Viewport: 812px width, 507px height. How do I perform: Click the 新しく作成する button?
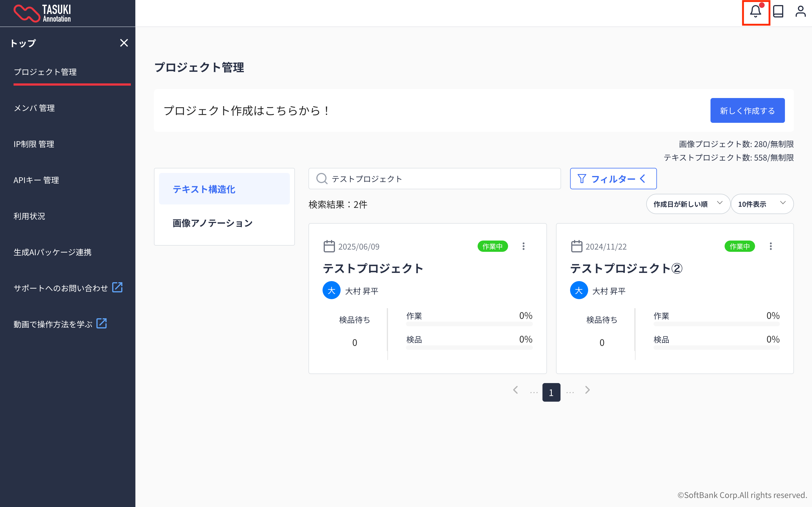747,110
